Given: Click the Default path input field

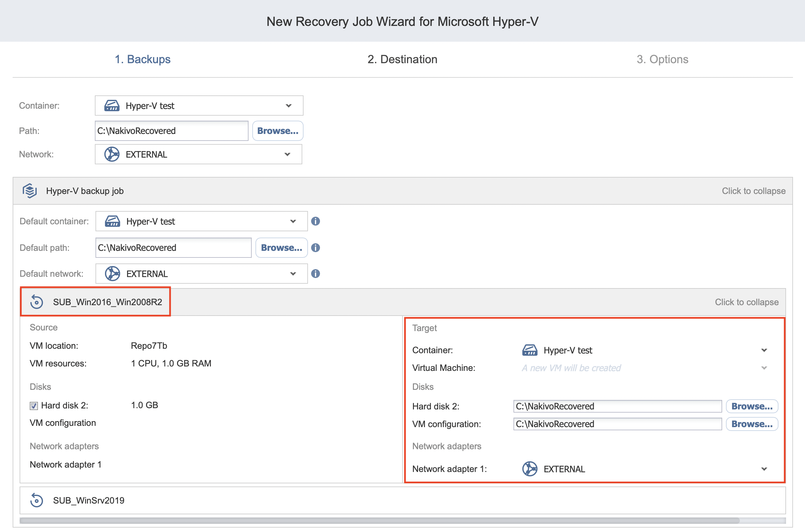Looking at the screenshot, I should (x=174, y=248).
